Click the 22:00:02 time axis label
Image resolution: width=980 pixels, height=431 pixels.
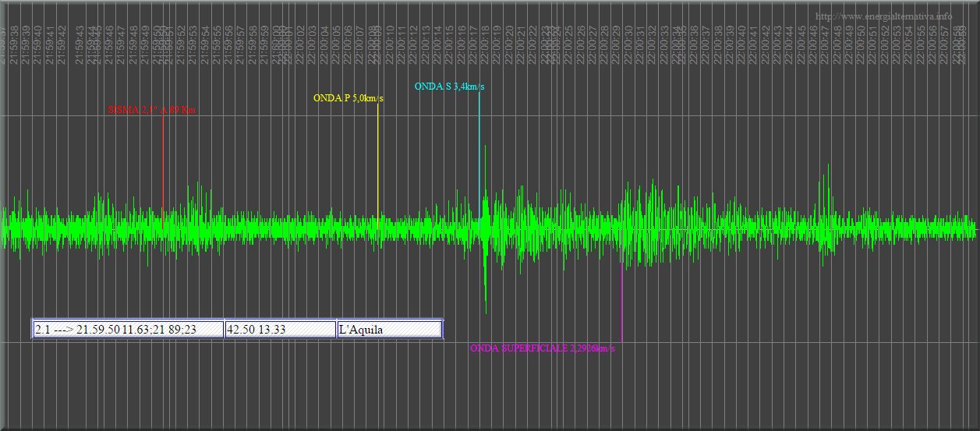click(301, 44)
